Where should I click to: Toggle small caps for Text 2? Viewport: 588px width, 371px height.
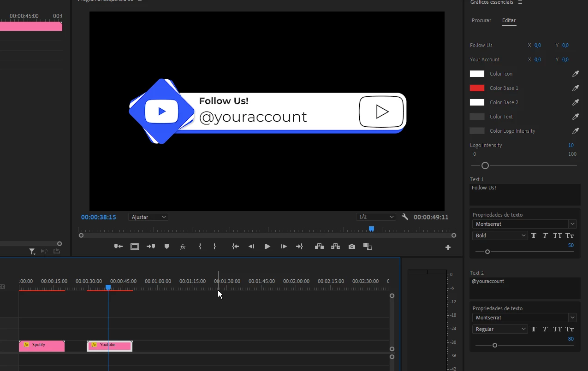570,329
